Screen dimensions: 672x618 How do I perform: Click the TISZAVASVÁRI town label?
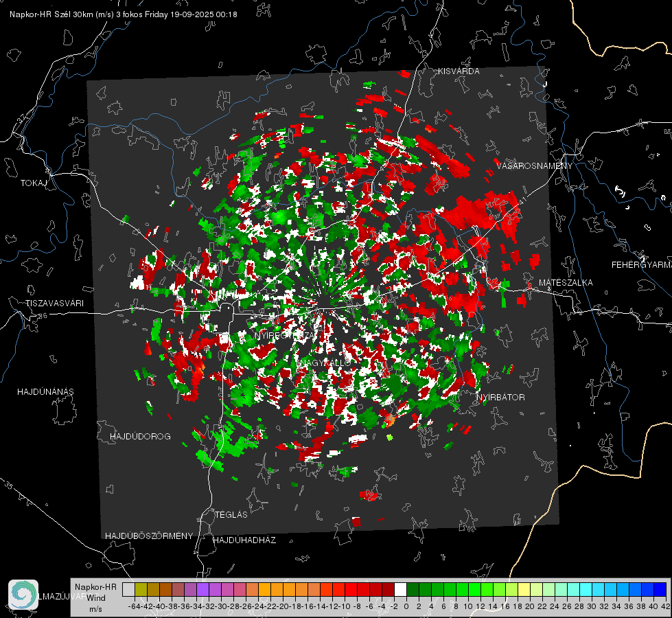55,304
